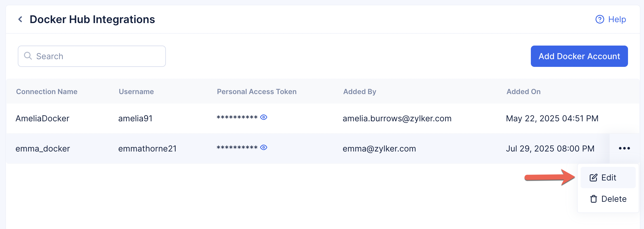
Task: Click the Help question mark icon
Action: point(600,20)
